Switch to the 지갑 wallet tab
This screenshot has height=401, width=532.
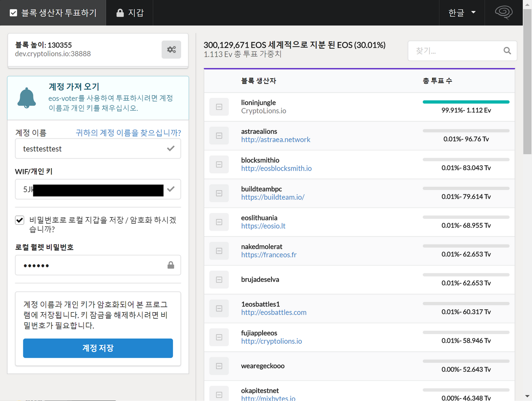point(130,13)
